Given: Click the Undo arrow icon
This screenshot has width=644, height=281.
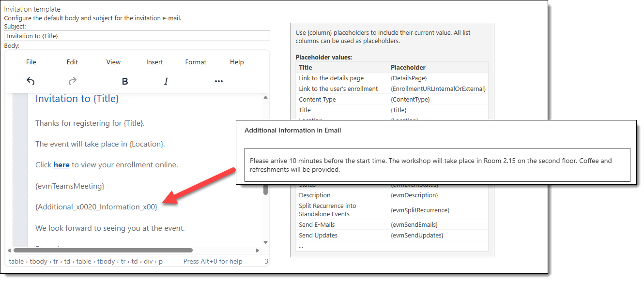Looking at the screenshot, I should (31, 81).
